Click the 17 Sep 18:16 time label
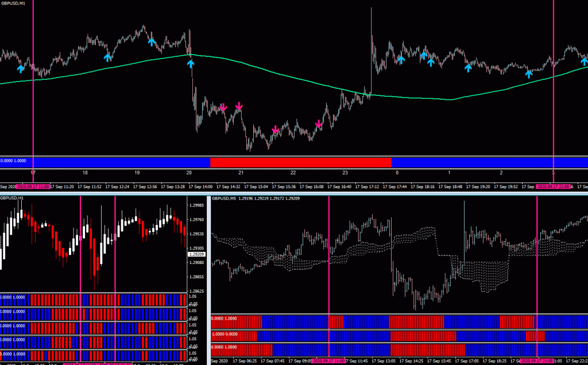Image resolution: width=588 pixels, height=365 pixels. click(x=423, y=187)
